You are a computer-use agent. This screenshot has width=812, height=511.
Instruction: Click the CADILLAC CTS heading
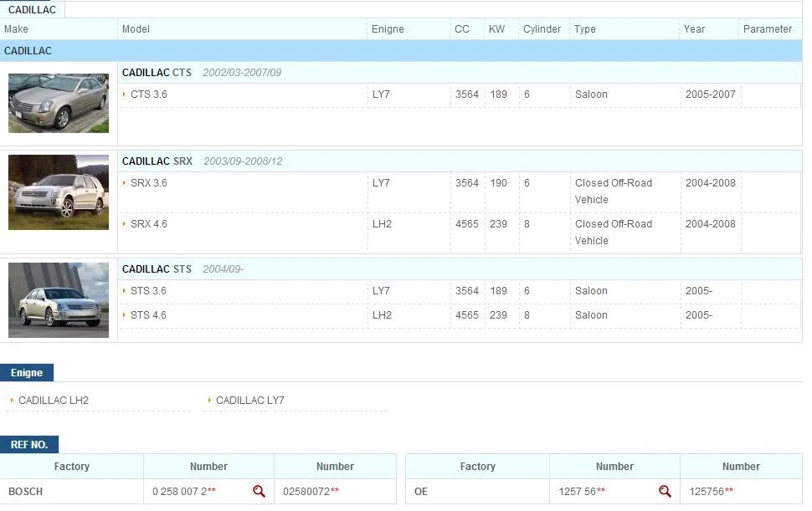click(x=157, y=73)
